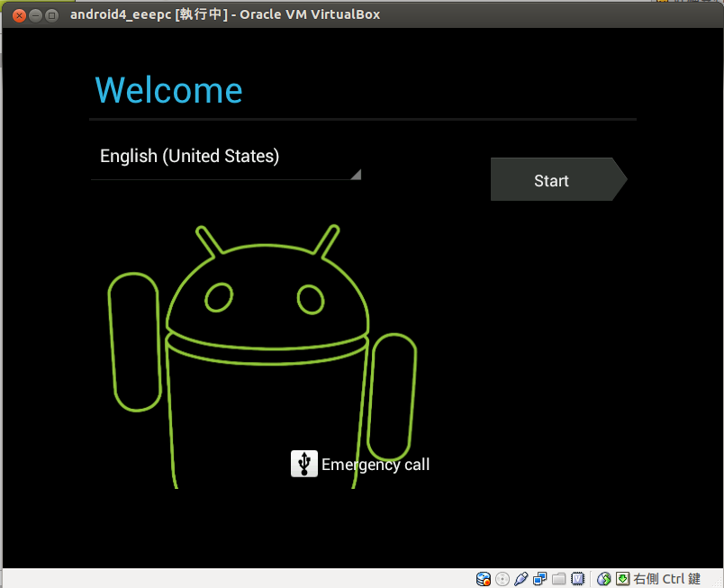Click the mouse integration globe icon
The width and height of the screenshot is (724, 588).
coord(603,579)
